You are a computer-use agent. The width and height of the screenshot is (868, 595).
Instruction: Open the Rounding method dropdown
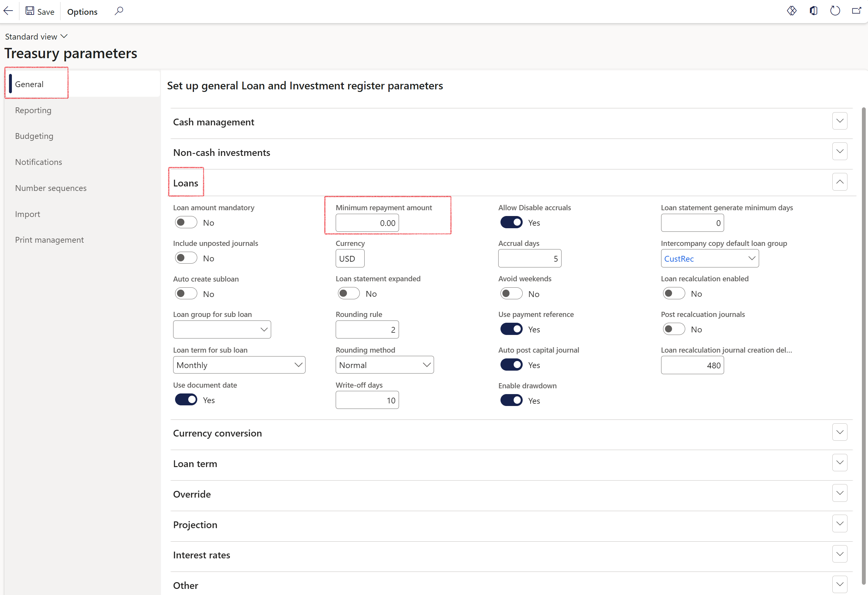coord(384,365)
